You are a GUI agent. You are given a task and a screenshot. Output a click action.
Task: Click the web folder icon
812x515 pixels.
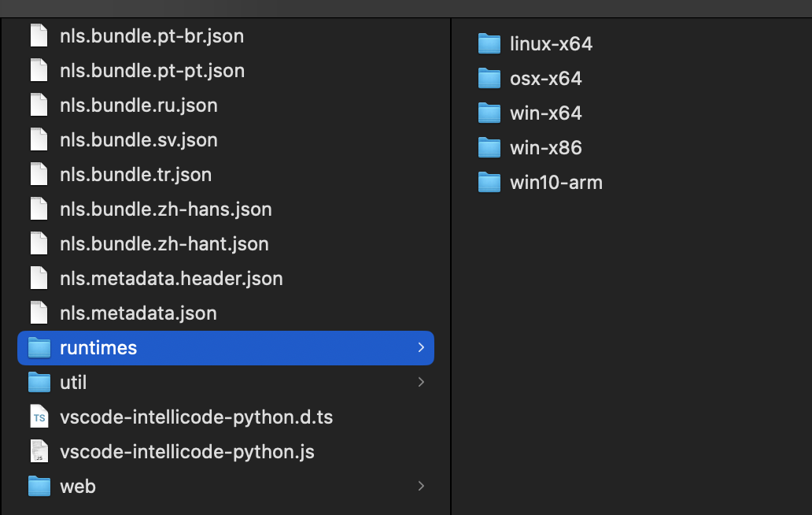coord(39,486)
